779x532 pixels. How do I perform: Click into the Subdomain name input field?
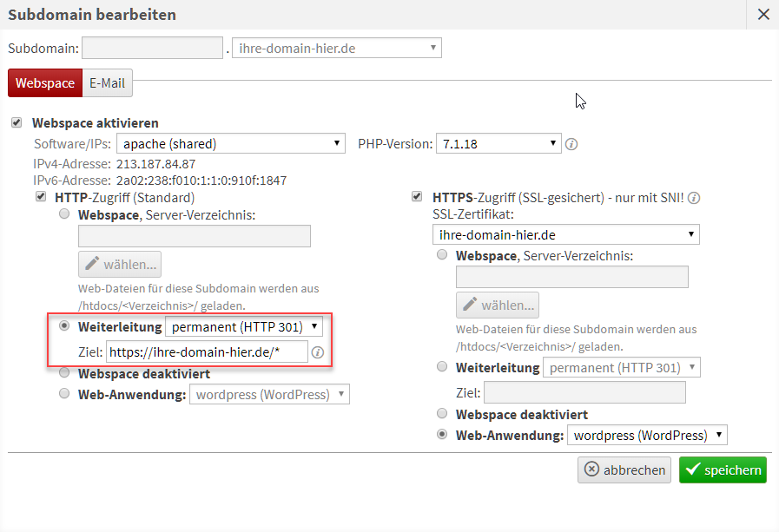(153, 49)
